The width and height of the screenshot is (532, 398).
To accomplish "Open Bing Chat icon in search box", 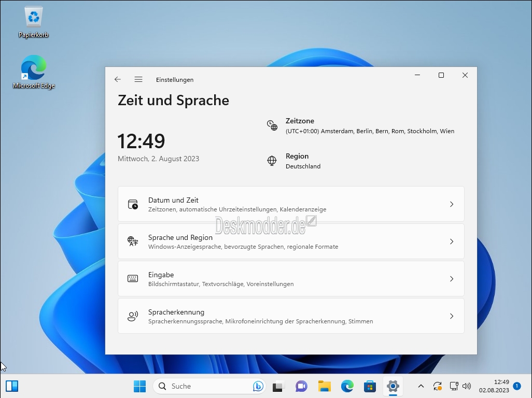I will click(x=258, y=386).
